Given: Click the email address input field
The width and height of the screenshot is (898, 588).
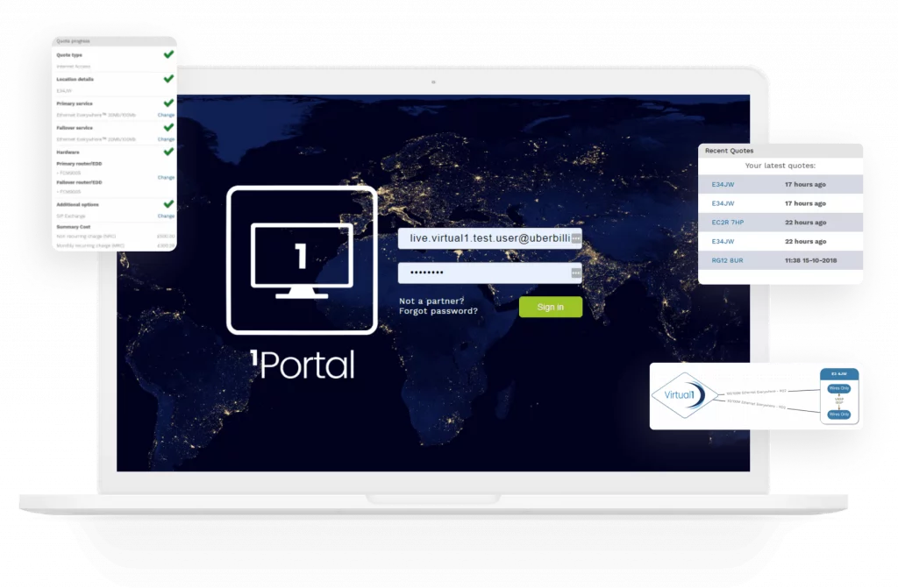Looking at the screenshot, I should click(x=489, y=238).
